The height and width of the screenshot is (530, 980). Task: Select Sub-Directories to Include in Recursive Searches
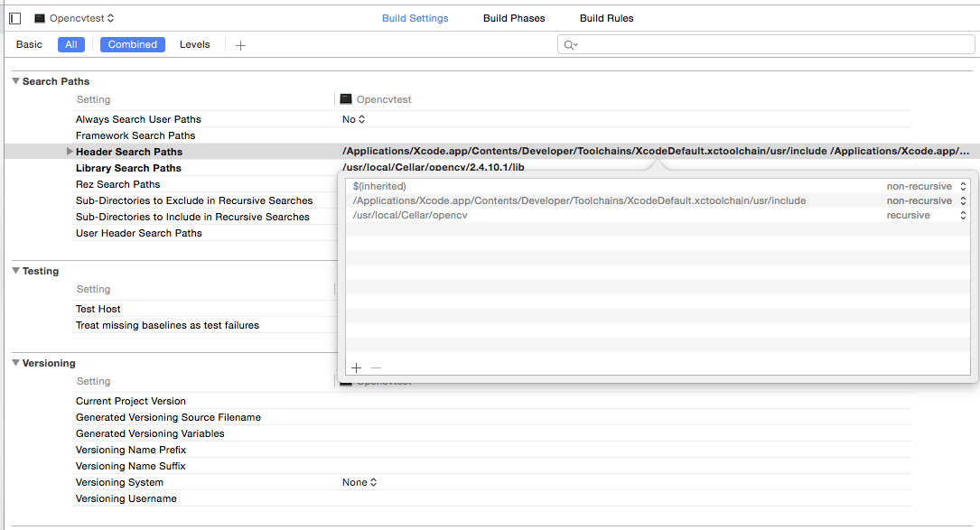click(x=192, y=217)
